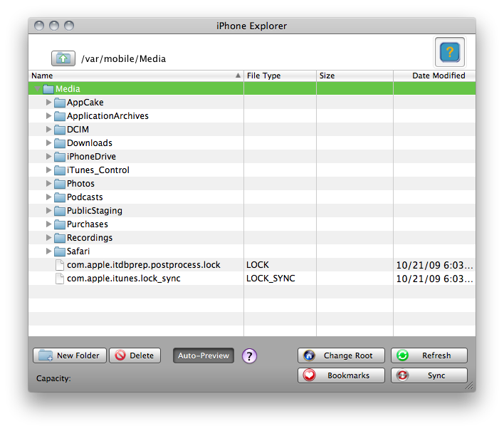504x431 pixels.
Task: Expand the iTunes_Control folder
Action: coord(48,170)
